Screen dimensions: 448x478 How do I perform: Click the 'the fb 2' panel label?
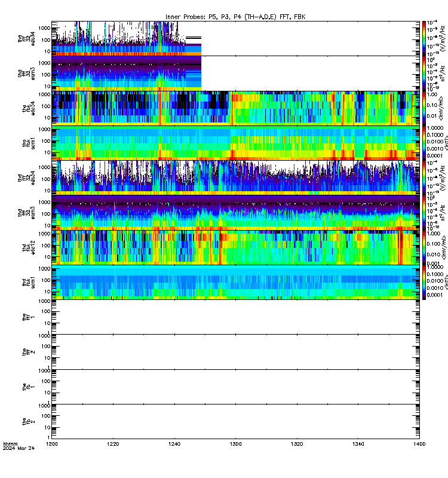29,422
